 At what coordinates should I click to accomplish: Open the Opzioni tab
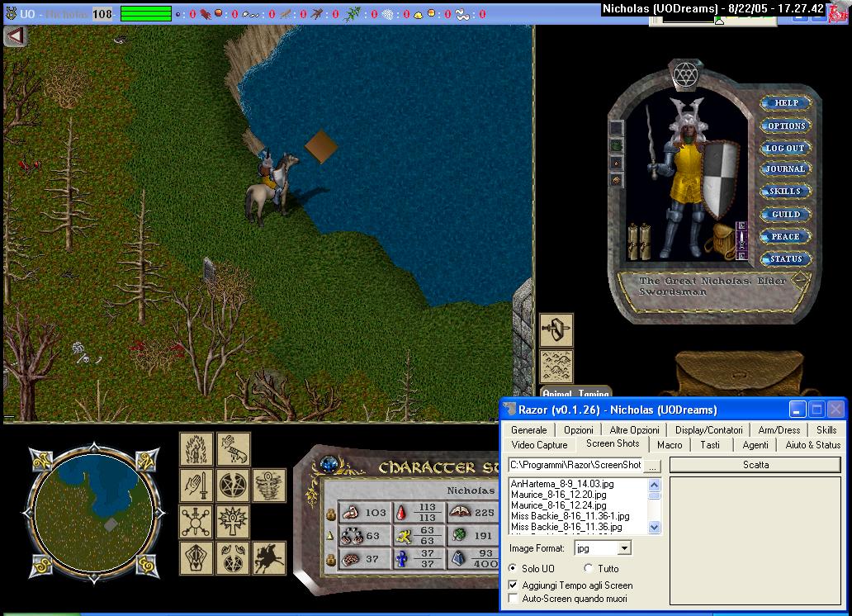click(578, 430)
